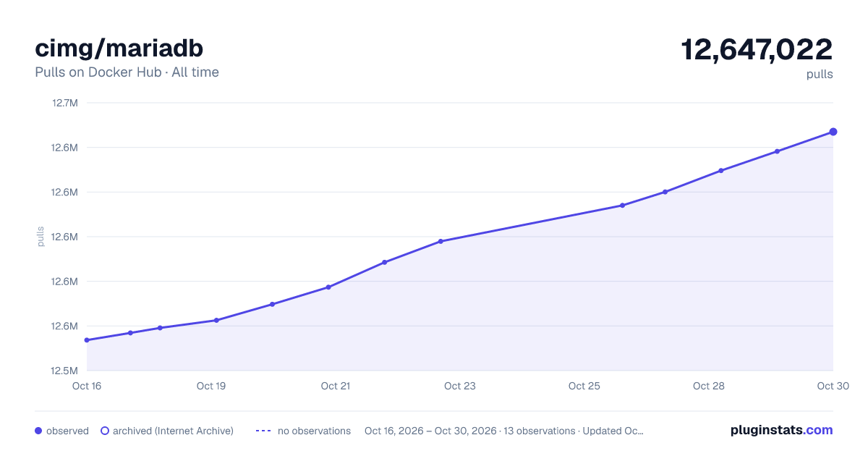Screen dimensions: 868x456
Task: Click the date range and observations footer text
Action: [x=504, y=431]
